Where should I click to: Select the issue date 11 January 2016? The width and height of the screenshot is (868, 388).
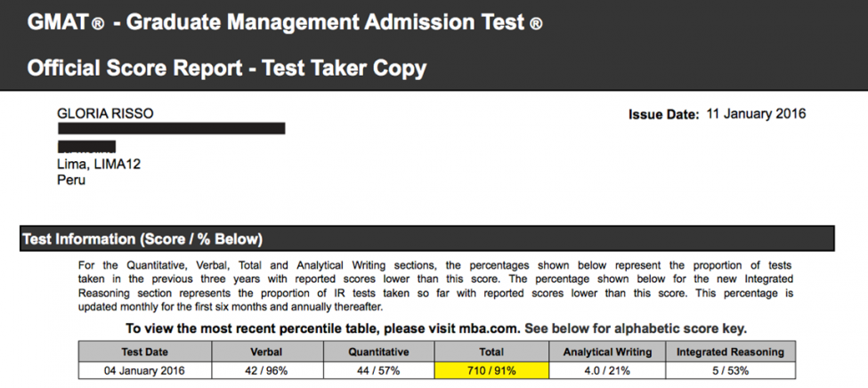click(x=756, y=115)
